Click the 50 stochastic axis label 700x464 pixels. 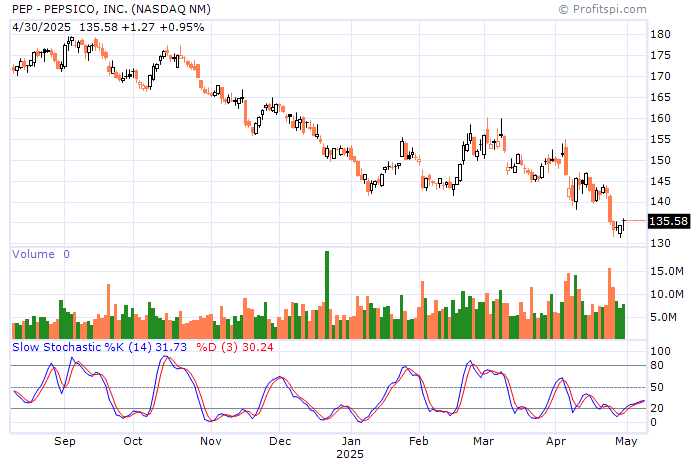pos(657,387)
